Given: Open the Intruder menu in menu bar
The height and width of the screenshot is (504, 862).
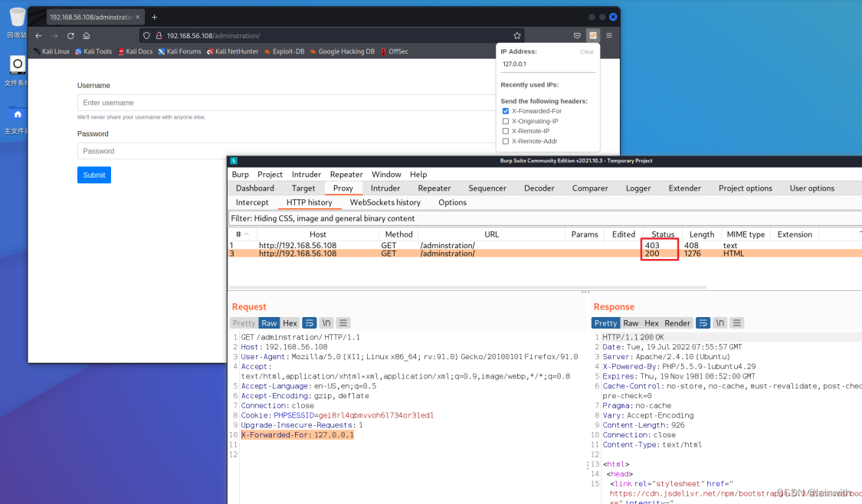Looking at the screenshot, I should coord(306,174).
